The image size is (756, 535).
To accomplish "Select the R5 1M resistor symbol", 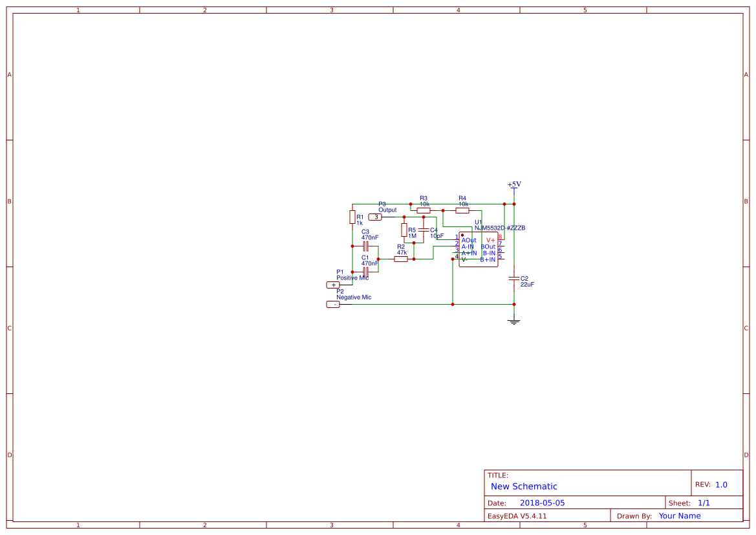I will point(404,230).
